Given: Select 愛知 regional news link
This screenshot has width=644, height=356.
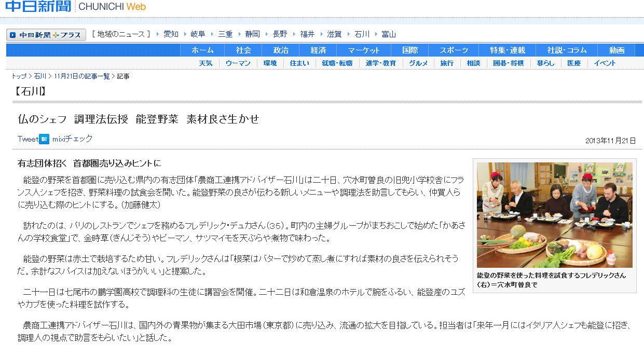Looking at the screenshot, I should (171, 34).
